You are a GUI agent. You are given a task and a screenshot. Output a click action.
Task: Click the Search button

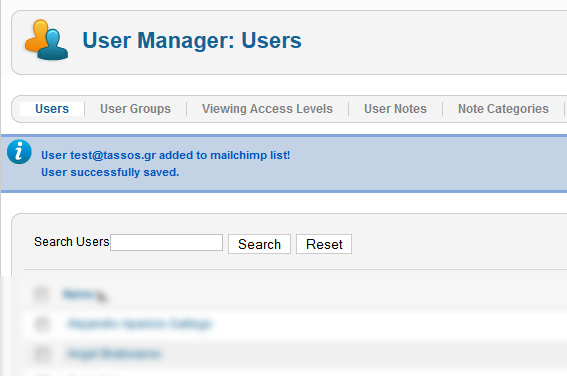pyautogui.click(x=259, y=244)
